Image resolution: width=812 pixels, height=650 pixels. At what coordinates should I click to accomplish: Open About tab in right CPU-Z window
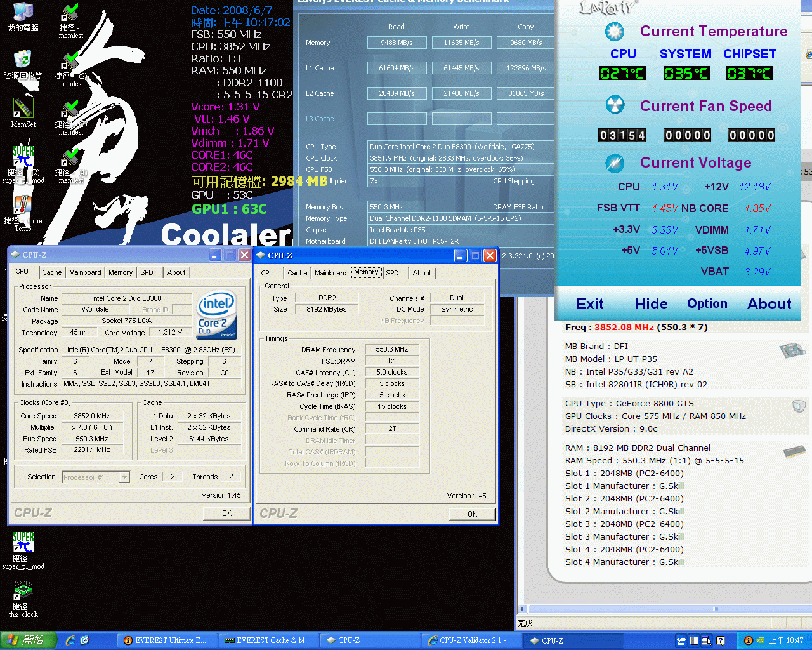(x=422, y=273)
